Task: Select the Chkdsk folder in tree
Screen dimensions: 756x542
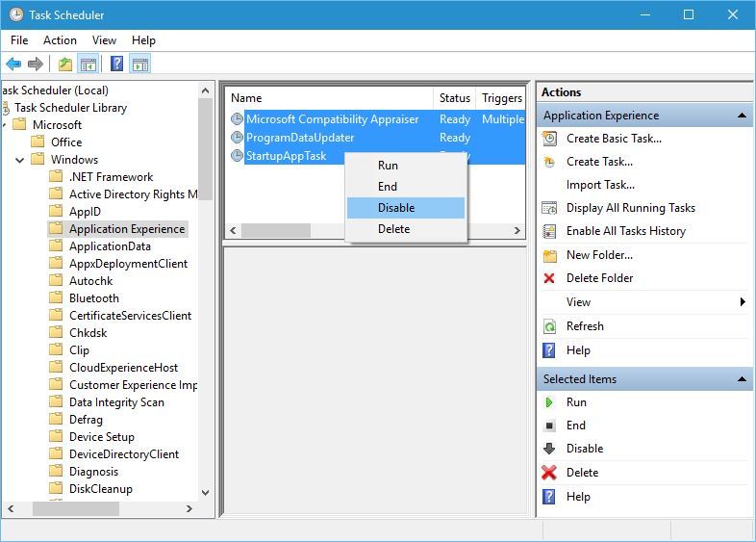Action: (x=88, y=333)
